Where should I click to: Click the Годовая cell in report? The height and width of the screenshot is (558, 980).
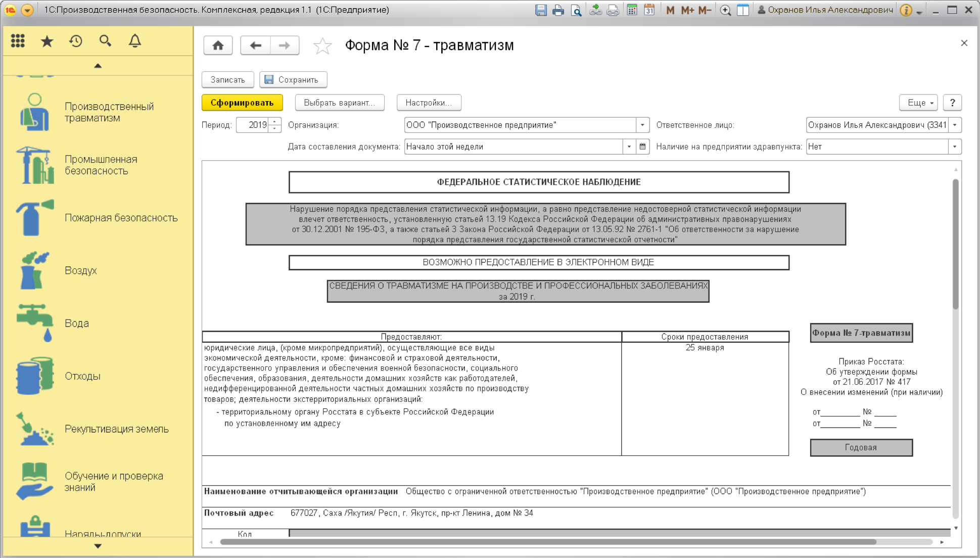coord(861,447)
